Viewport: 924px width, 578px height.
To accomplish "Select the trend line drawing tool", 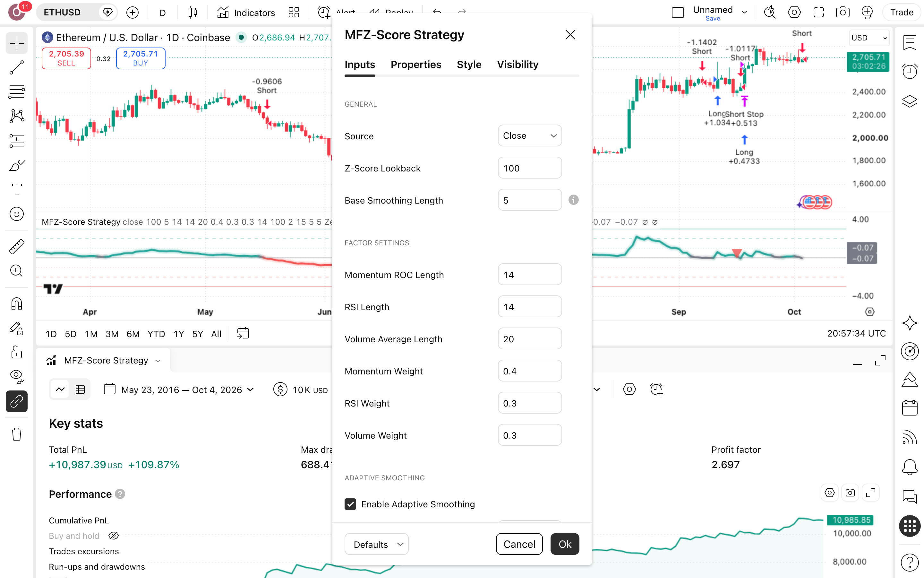I will [16, 68].
